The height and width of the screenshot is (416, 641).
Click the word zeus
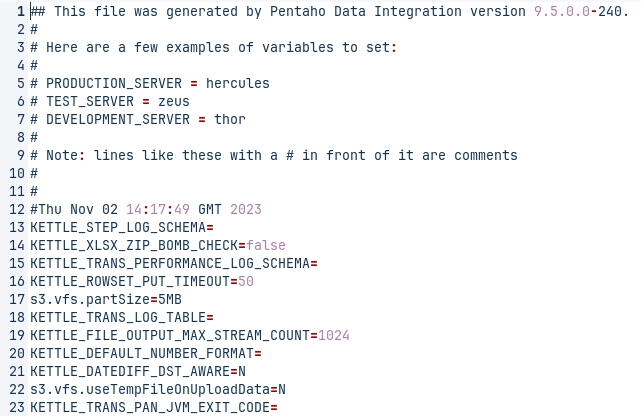pyautogui.click(x=174, y=101)
